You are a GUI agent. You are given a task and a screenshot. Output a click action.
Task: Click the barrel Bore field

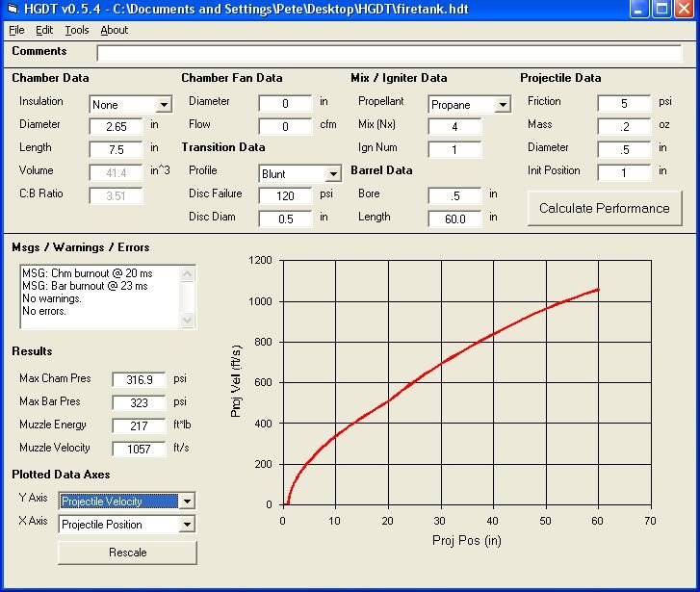pyautogui.click(x=454, y=196)
